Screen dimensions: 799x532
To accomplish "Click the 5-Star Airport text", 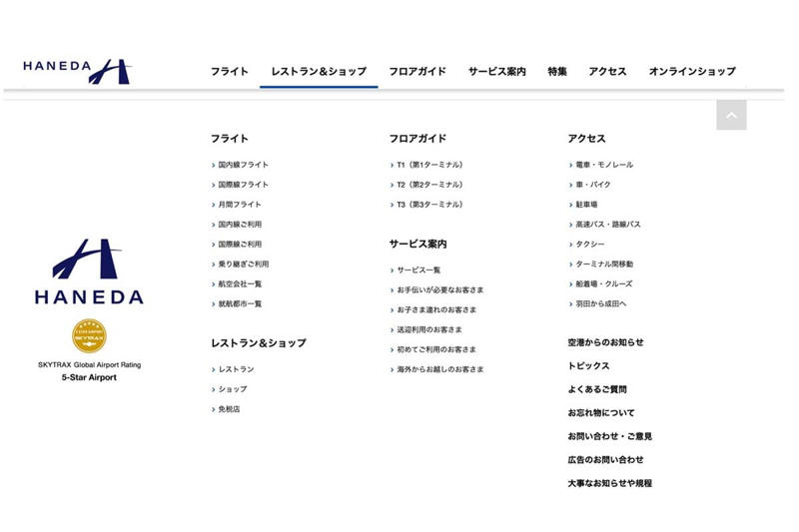I will pos(89,377).
